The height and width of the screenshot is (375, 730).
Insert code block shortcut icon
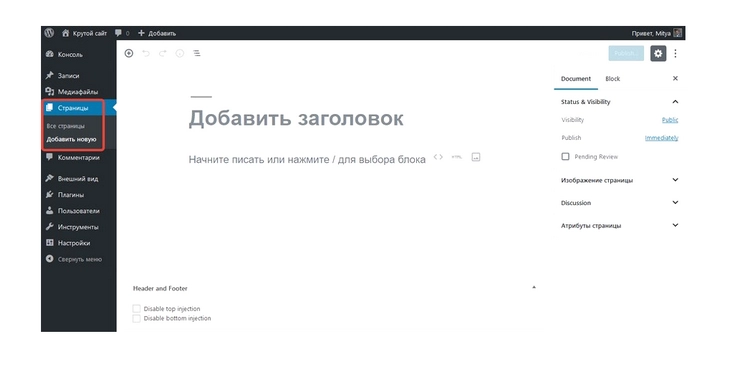point(438,157)
